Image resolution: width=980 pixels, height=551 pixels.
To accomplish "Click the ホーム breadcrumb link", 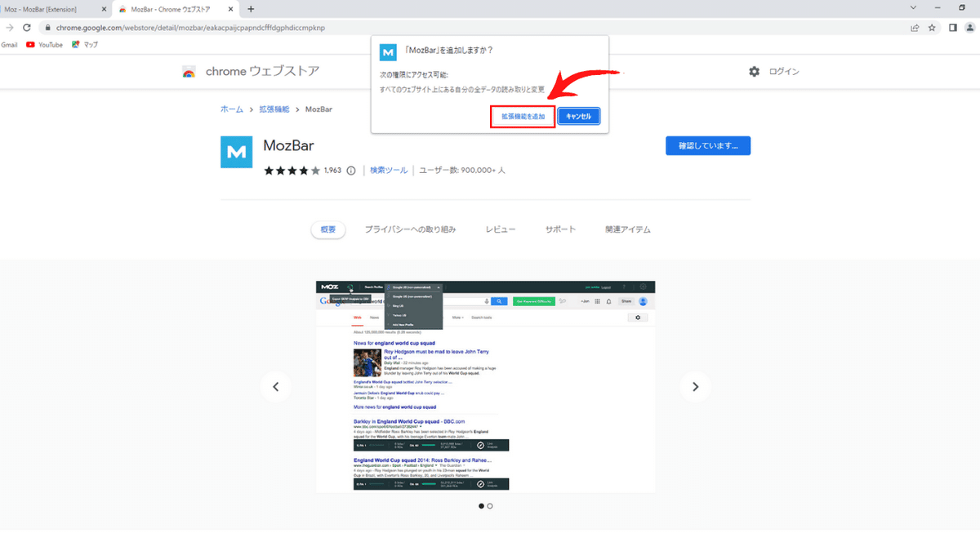I will click(232, 109).
